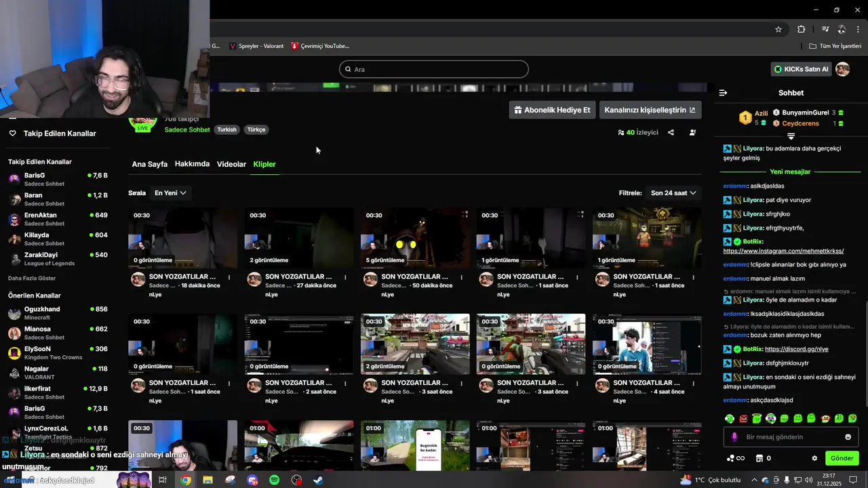Open the Chrome extensions puzzle icon
This screenshot has width=868, height=488.
pyautogui.click(x=801, y=29)
